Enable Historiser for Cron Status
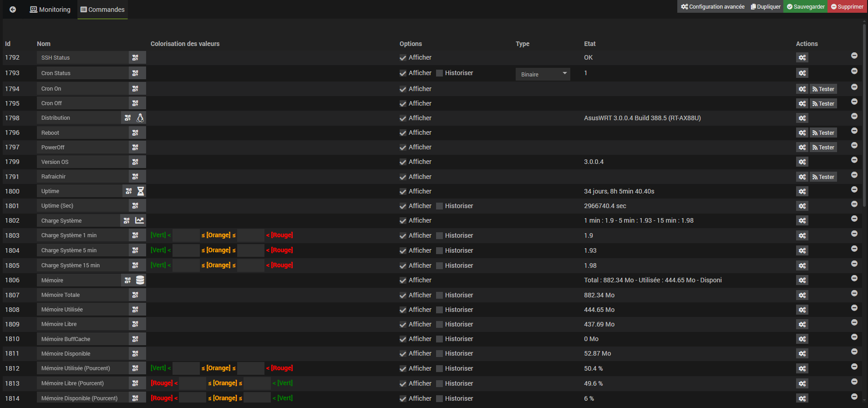This screenshot has height=408, width=868. [440, 73]
